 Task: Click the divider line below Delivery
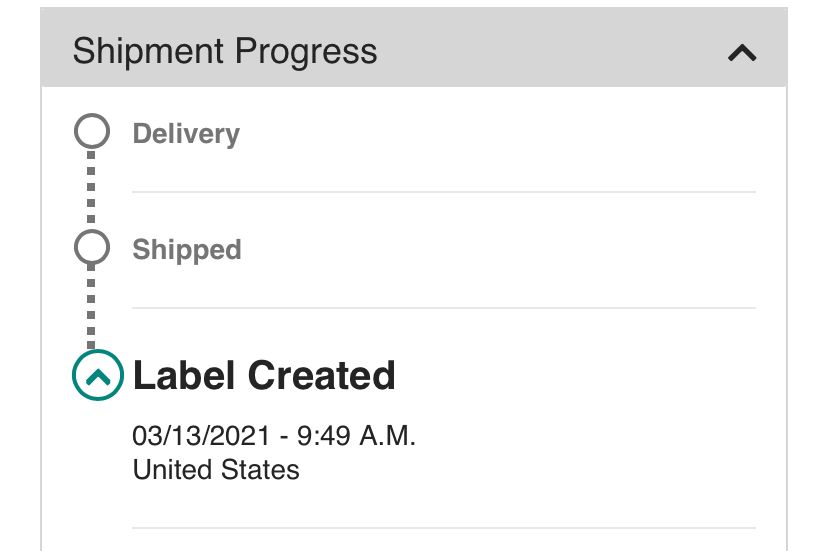tap(444, 192)
